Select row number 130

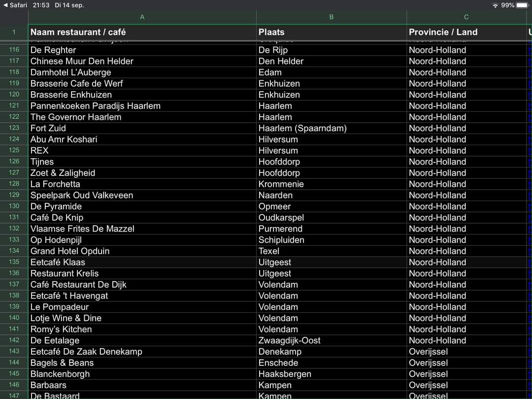[14, 206]
